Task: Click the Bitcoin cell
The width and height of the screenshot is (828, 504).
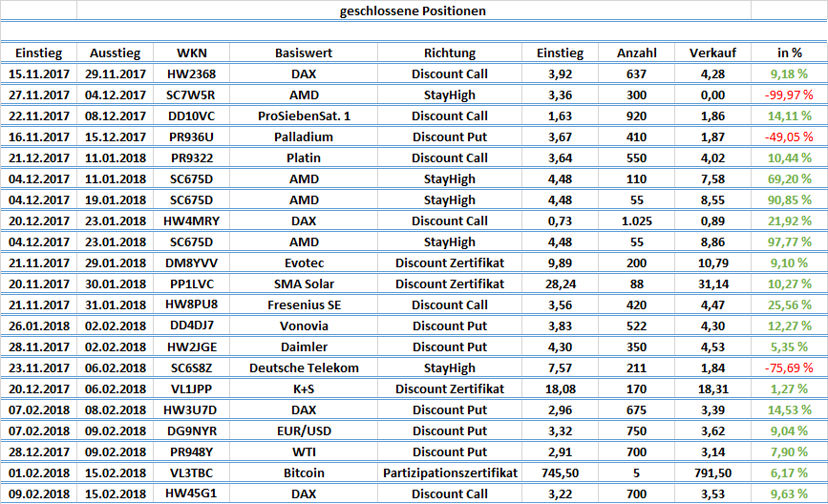Action: pyautogui.click(x=304, y=472)
